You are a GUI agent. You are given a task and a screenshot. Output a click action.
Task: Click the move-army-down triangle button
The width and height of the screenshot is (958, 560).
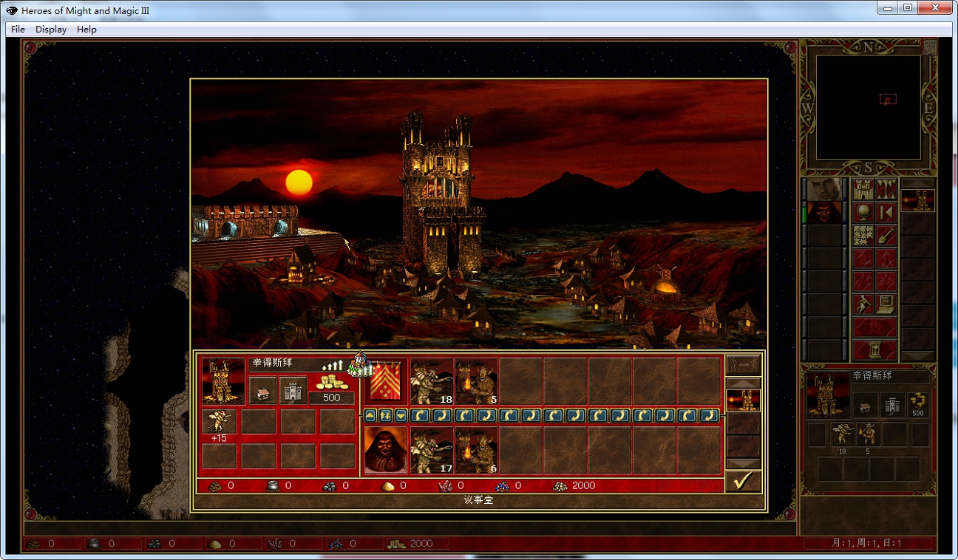[400, 415]
